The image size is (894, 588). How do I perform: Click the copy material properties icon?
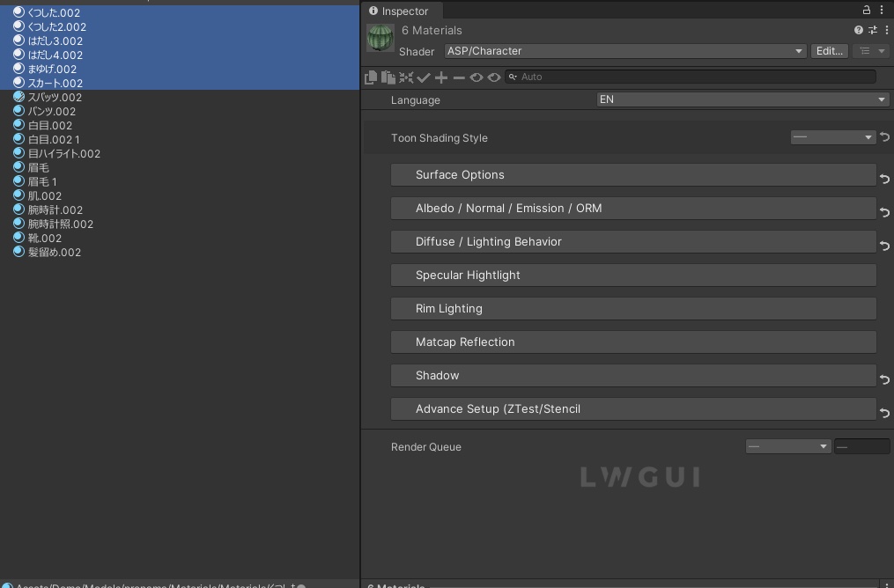click(371, 77)
